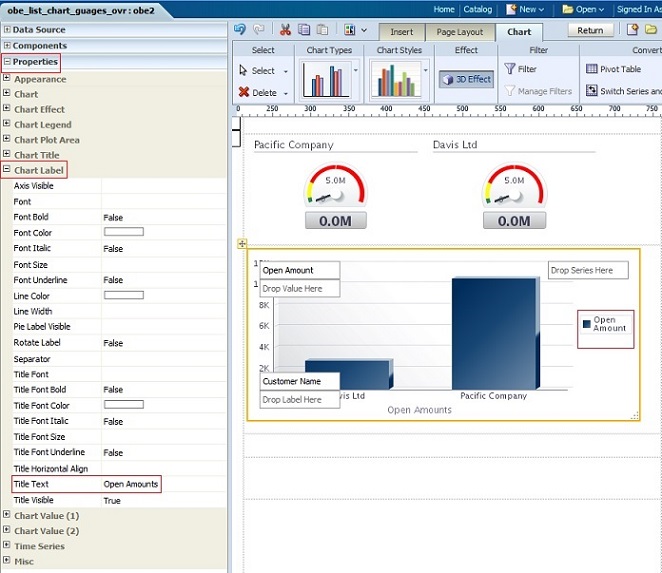This screenshot has height=573, width=662.
Task: Switch to the Page Layout tab
Action: click(x=459, y=32)
